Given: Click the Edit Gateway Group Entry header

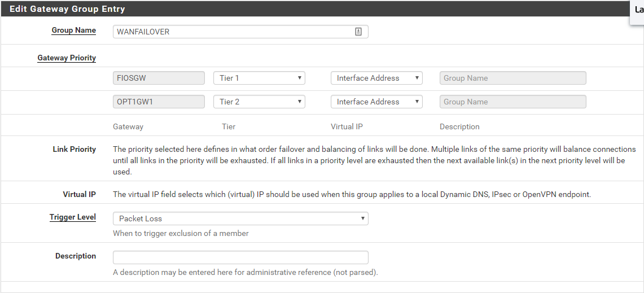Looking at the screenshot, I should click(x=68, y=9).
